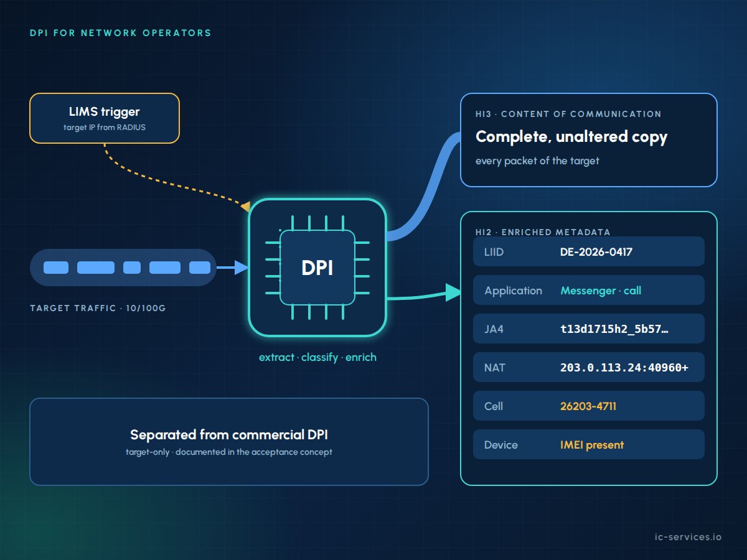The height and width of the screenshot is (560, 747).
Task: Click 'every packet of the target' text
Action: (537, 161)
